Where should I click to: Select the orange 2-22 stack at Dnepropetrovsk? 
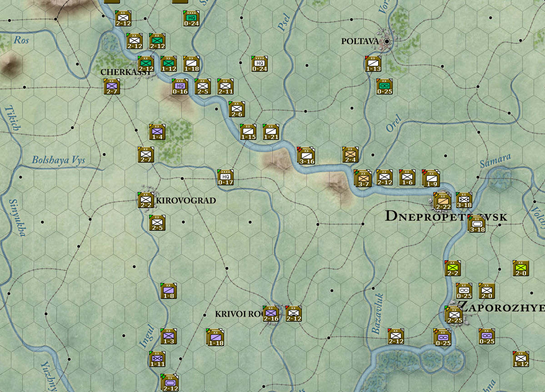442,201
